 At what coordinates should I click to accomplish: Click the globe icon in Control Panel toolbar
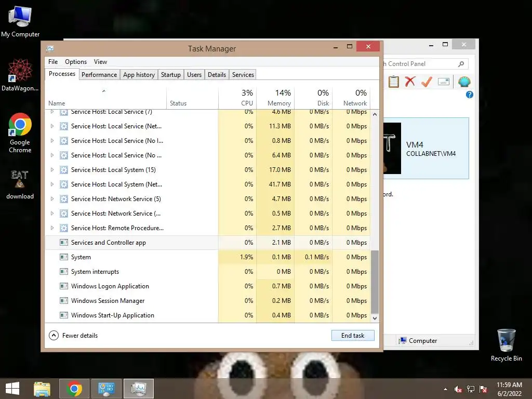coord(464,82)
